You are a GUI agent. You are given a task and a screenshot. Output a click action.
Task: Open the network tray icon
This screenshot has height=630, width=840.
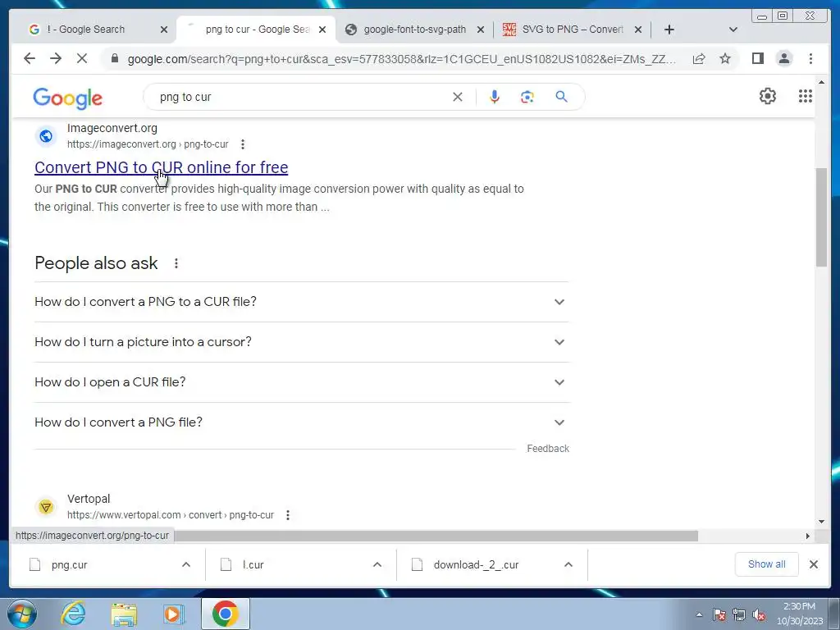(x=739, y=614)
